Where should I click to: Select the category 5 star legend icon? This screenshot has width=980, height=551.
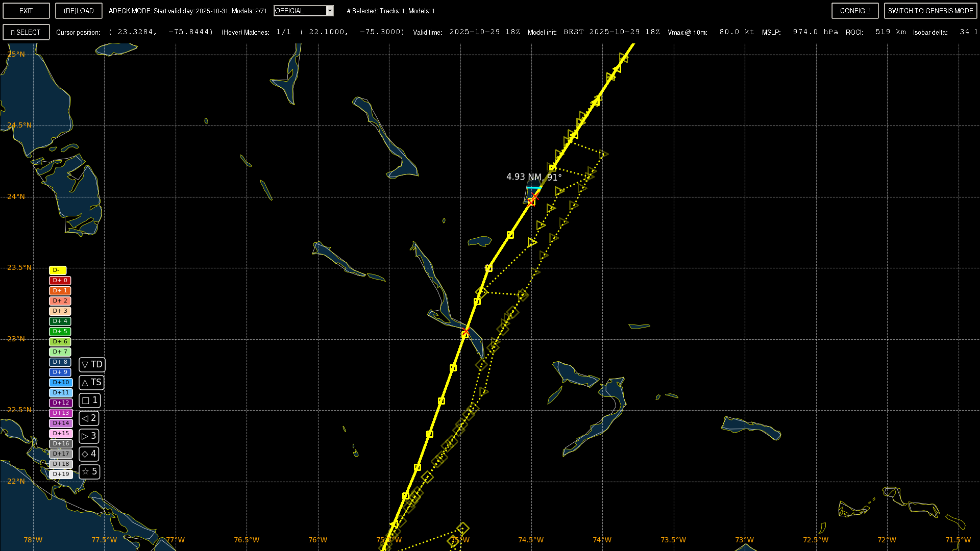tap(85, 472)
